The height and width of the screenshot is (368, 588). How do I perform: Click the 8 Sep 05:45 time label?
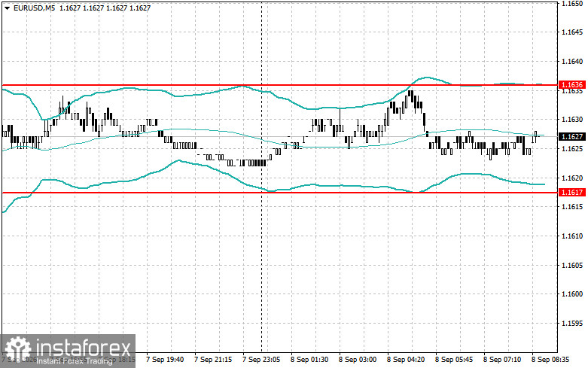click(454, 360)
